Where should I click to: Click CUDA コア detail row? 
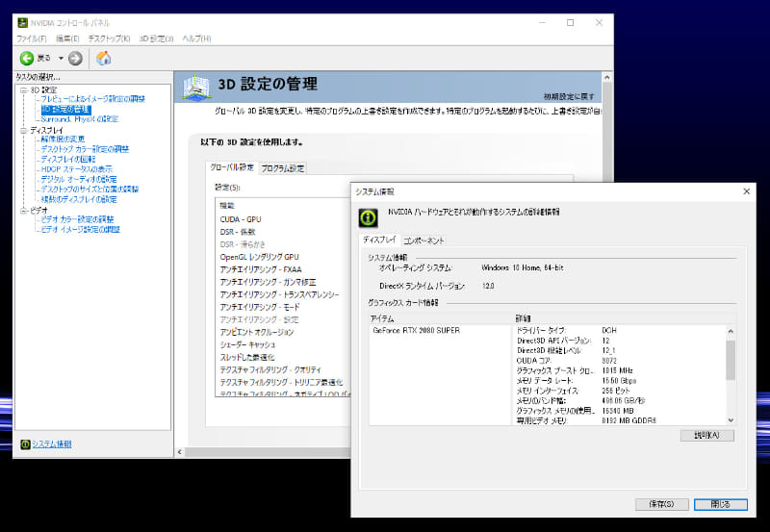coord(620,360)
